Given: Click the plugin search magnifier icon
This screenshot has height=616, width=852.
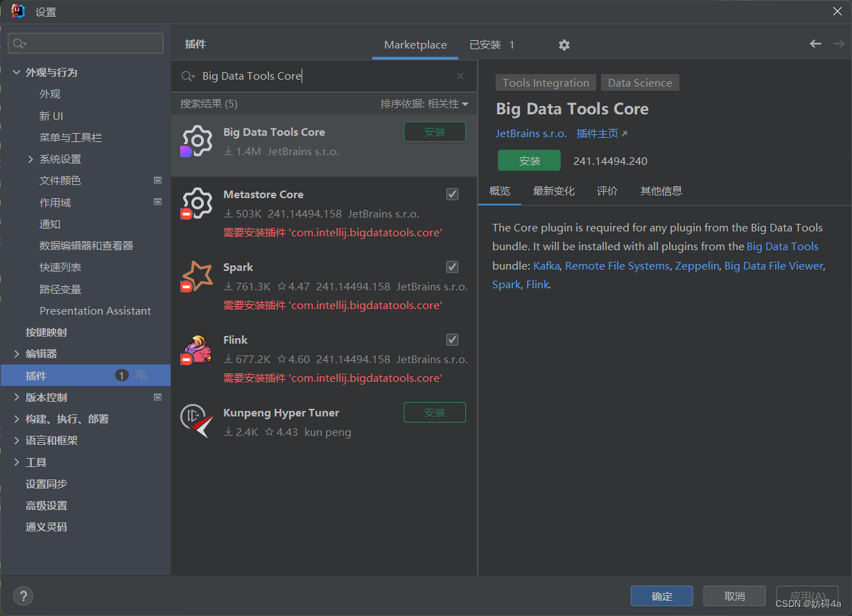Looking at the screenshot, I should 188,76.
